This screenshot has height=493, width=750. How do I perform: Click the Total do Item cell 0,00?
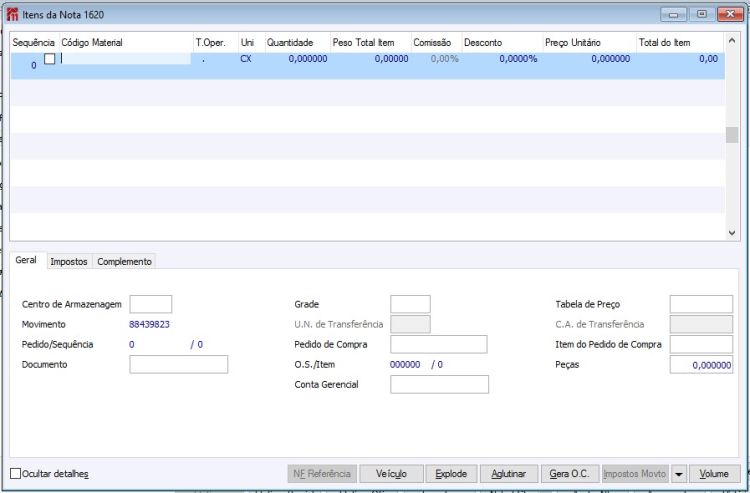[708, 59]
